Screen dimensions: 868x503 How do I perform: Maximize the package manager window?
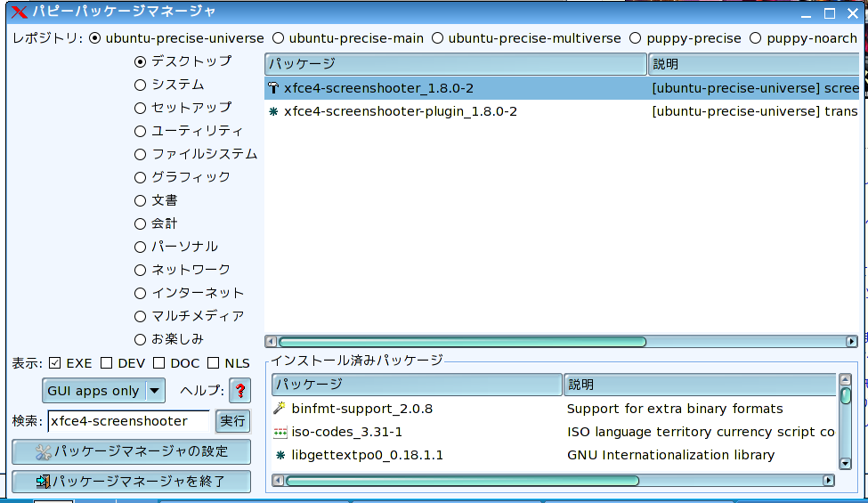pyautogui.click(x=829, y=13)
